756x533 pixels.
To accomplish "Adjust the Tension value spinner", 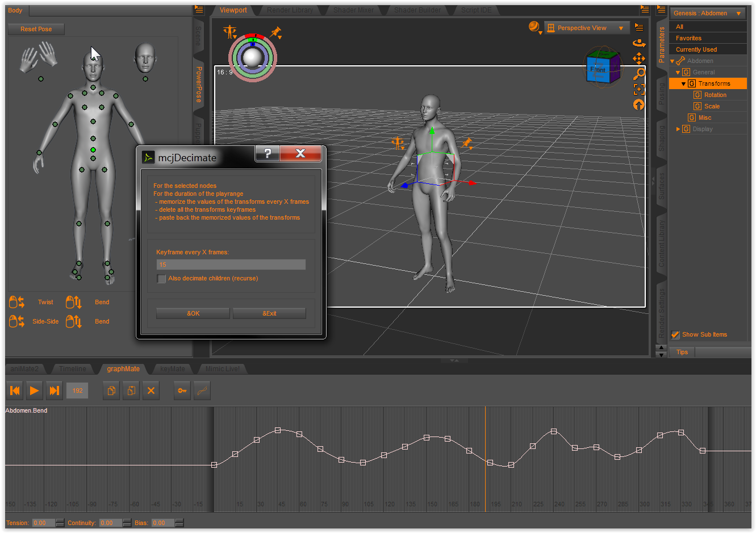I will (x=60, y=523).
